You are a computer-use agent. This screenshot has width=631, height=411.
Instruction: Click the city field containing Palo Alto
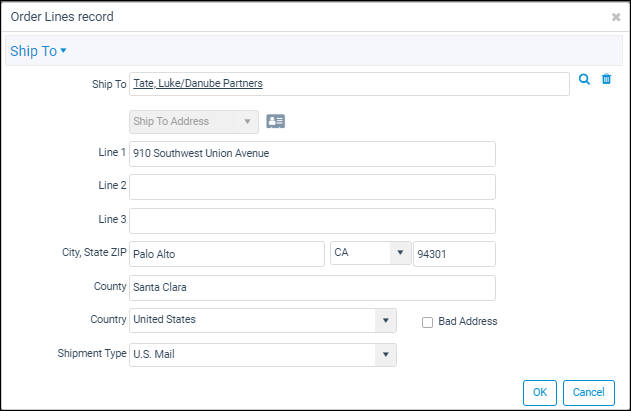tap(227, 254)
